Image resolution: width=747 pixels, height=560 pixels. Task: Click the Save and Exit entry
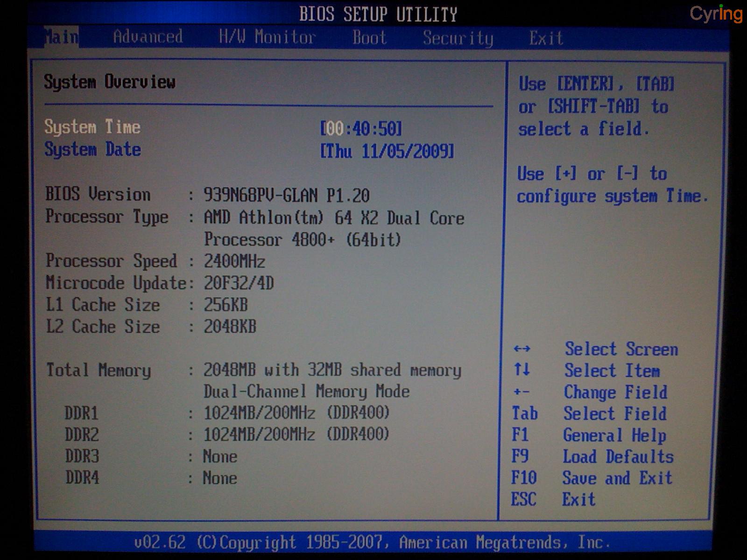click(617, 478)
